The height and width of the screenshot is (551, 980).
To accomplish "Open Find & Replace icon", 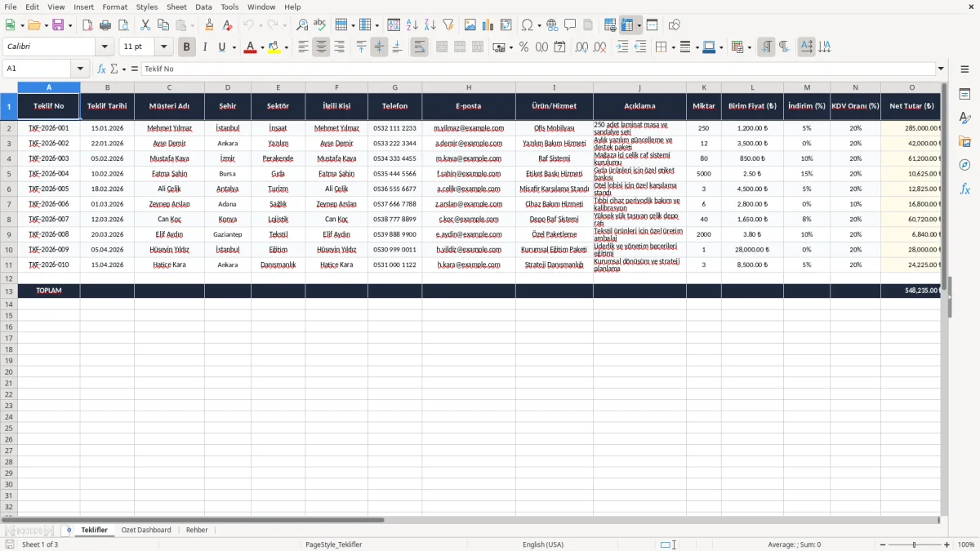I will click(x=302, y=25).
